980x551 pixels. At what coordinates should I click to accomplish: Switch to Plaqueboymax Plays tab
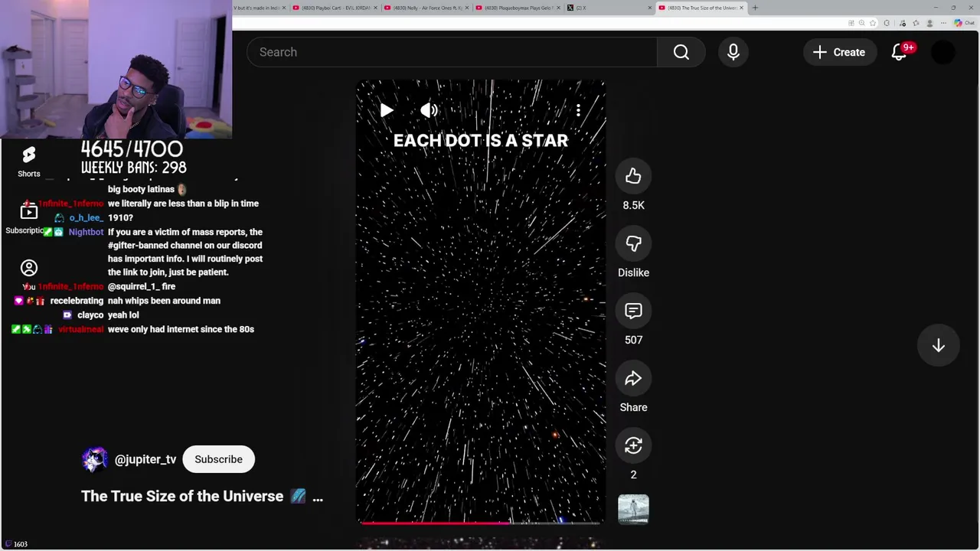pos(518,8)
